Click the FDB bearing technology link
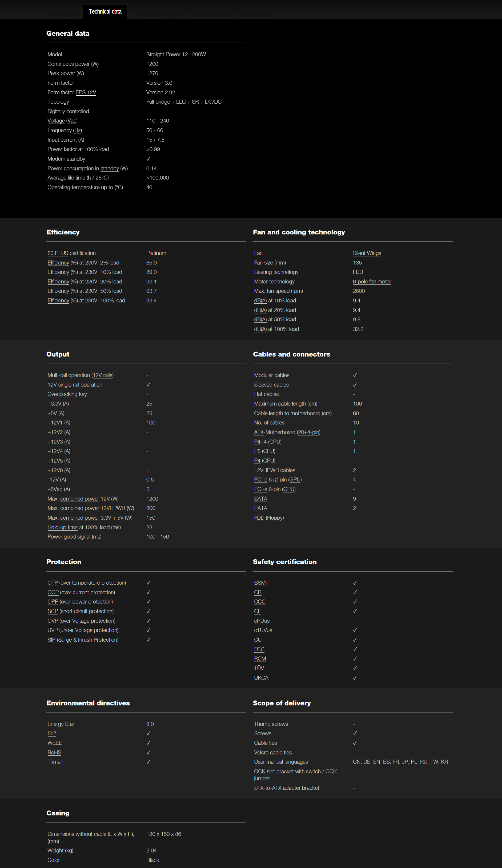The image size is (502, 868). [x=358, y=272]
